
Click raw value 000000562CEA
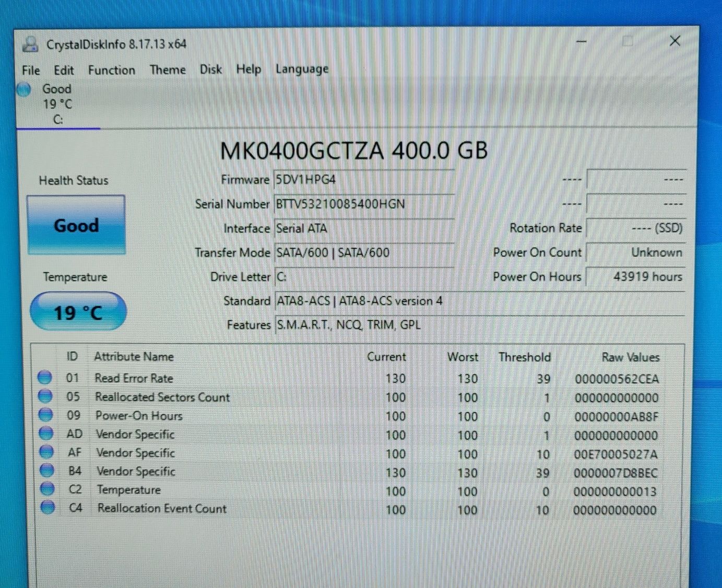point(617,379)
